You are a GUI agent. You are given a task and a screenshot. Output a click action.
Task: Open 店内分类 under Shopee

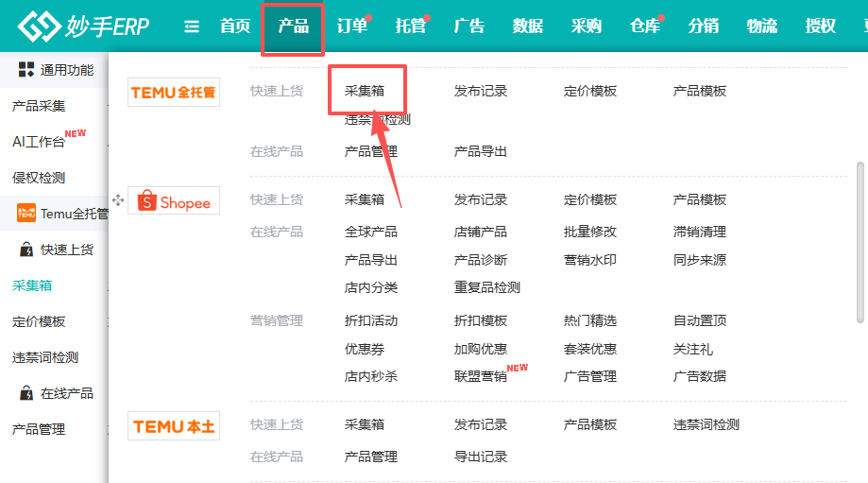click(371, 287)
